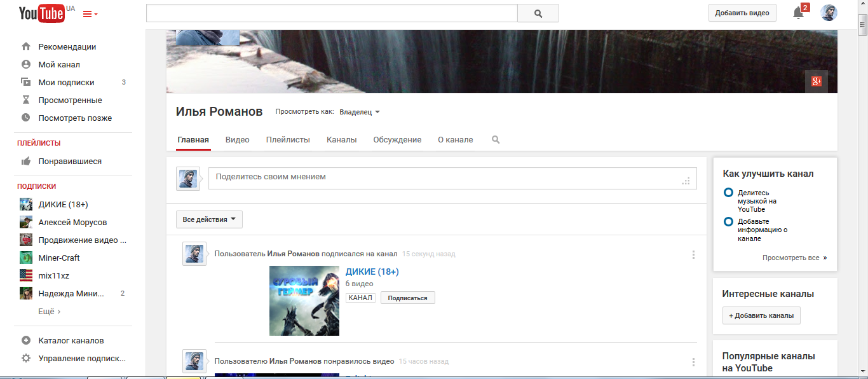Open Продвижение видео subscription in sidebar
Screen dimensions: 868x379
pos(73,240)
